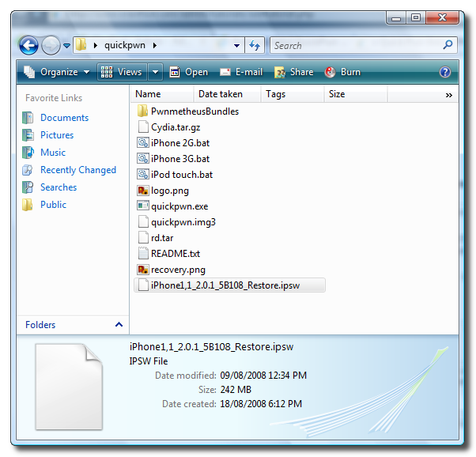Click the README.txt notepad icon
476x457 pixels.
143,253
